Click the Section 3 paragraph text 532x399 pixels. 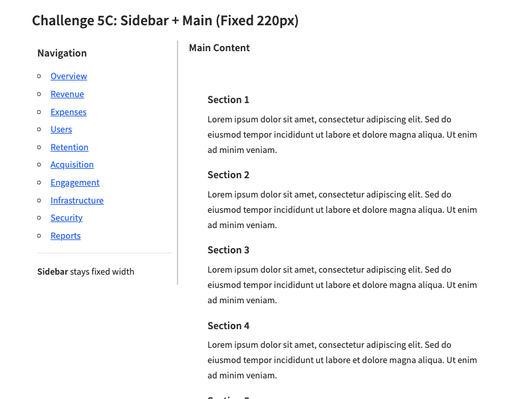342,285
